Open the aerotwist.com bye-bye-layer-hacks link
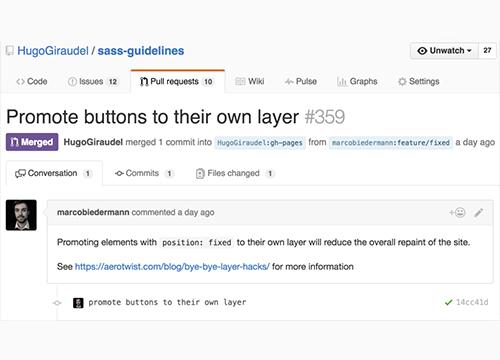This screenshot has height=360, width=500. pyautogui.click(x=172, y=267)
